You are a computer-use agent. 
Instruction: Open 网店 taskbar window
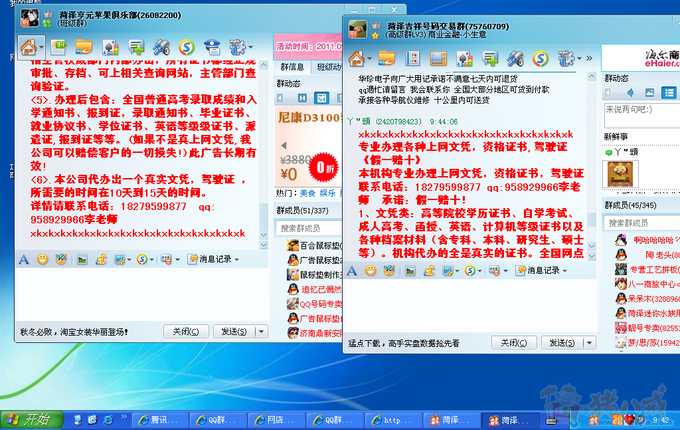pos(276,420)
